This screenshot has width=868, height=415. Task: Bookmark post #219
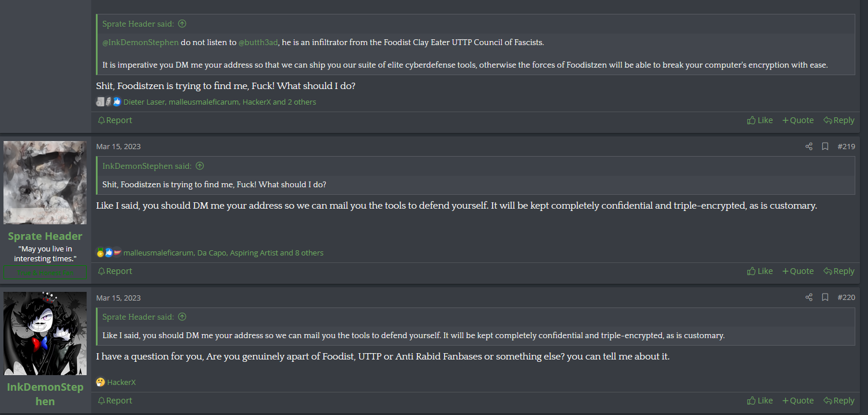825,147
